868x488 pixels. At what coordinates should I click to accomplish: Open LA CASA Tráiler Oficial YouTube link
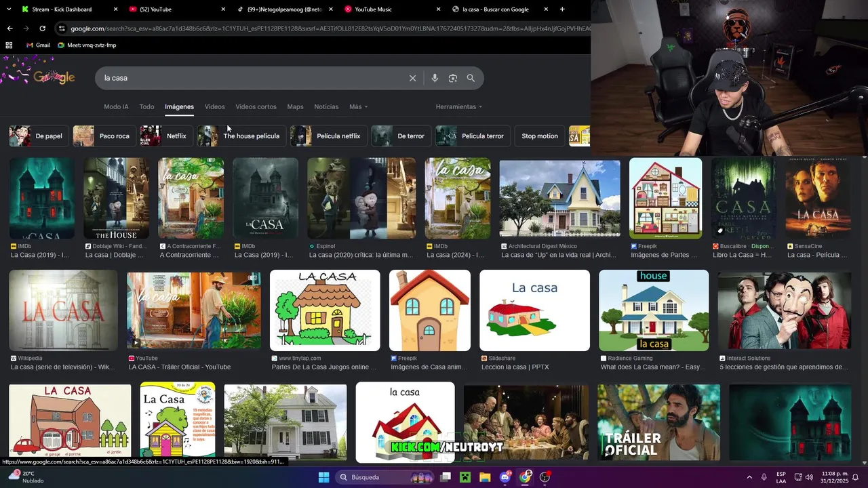pyautogui.click(x=180, y=367)
